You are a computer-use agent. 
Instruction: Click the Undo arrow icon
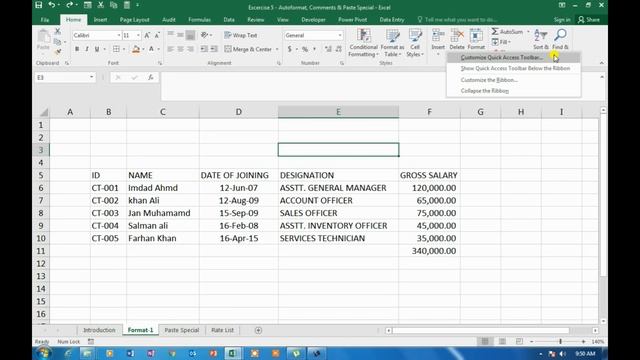tap(51, 5)
